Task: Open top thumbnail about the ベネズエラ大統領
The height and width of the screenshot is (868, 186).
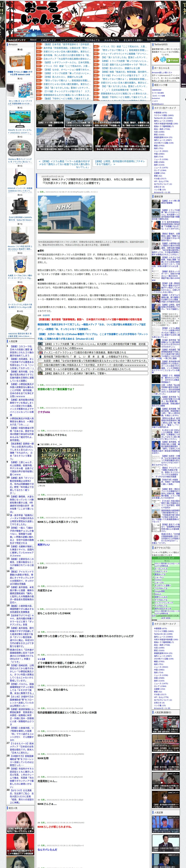Action: click(x=122, y=139)
